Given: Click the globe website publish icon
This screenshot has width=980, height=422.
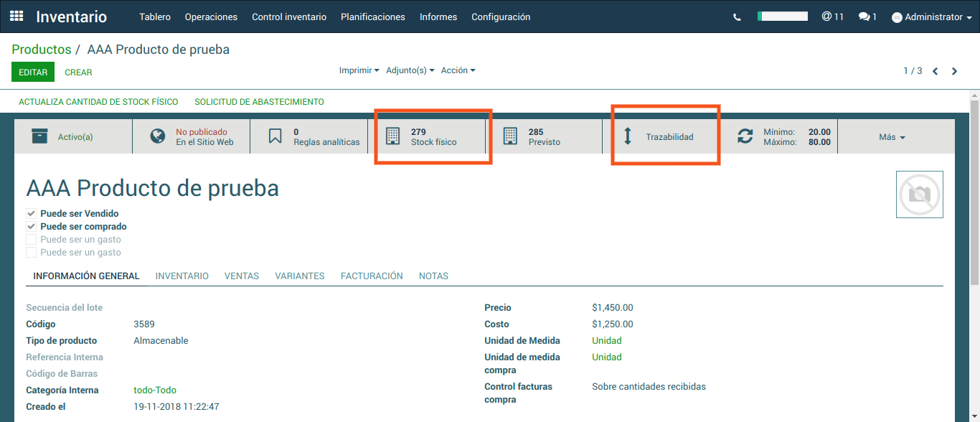Looking at the screenshot, I should [x=158, y=136].
